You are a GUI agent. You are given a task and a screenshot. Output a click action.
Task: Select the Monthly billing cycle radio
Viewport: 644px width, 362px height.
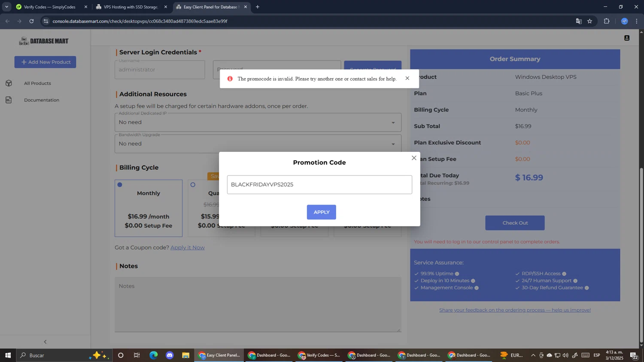pos(120,185)
